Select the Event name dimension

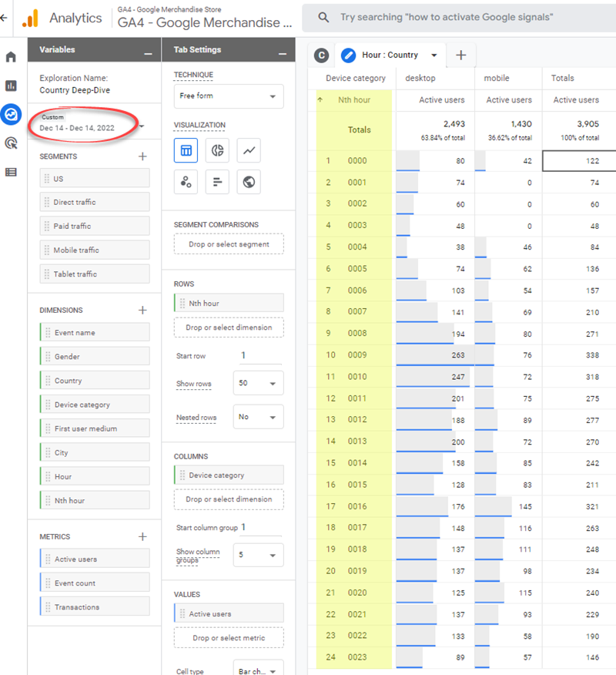95,332
